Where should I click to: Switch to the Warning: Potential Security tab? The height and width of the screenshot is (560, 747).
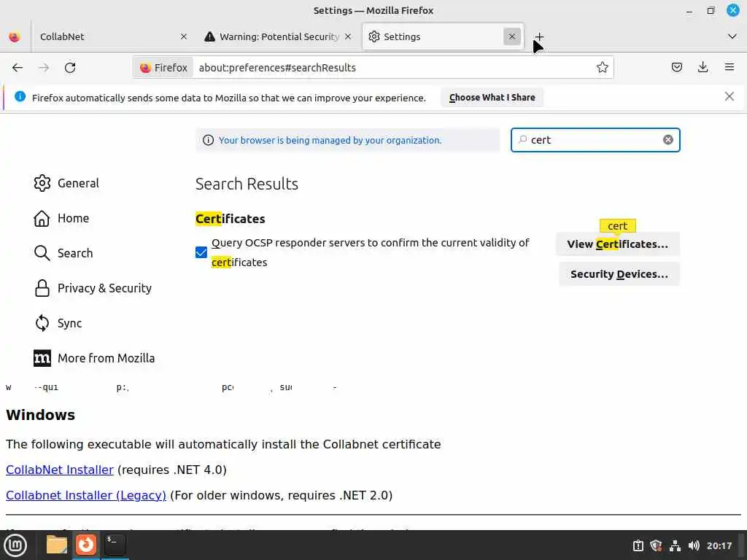click(x=278, y=36)
